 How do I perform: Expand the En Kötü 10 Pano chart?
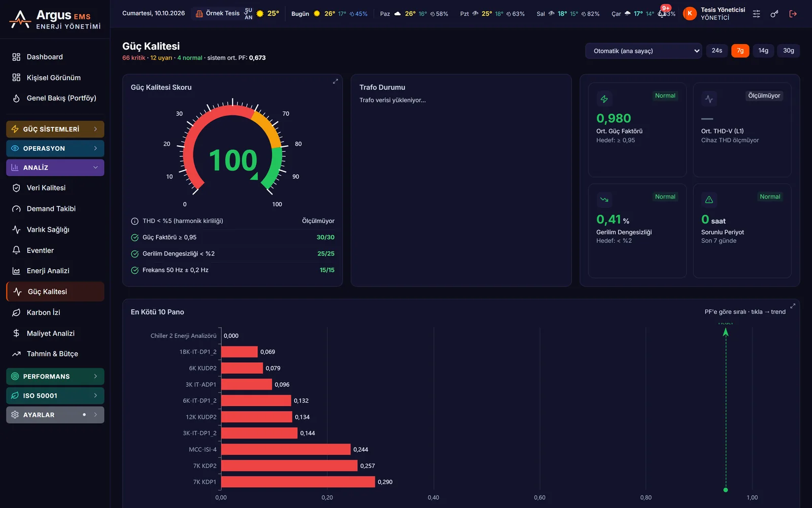click(793, 306)
